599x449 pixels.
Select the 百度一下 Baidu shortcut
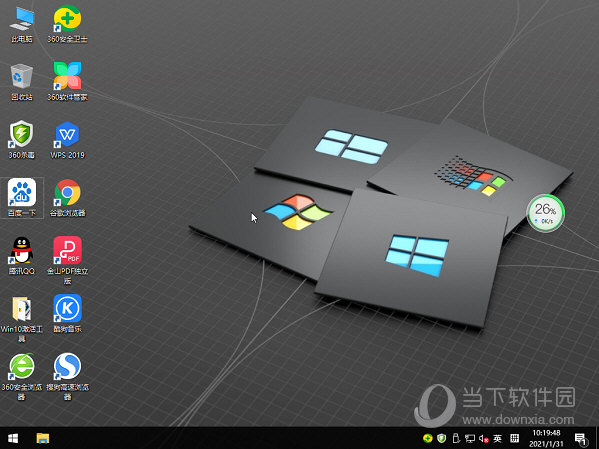22,198
